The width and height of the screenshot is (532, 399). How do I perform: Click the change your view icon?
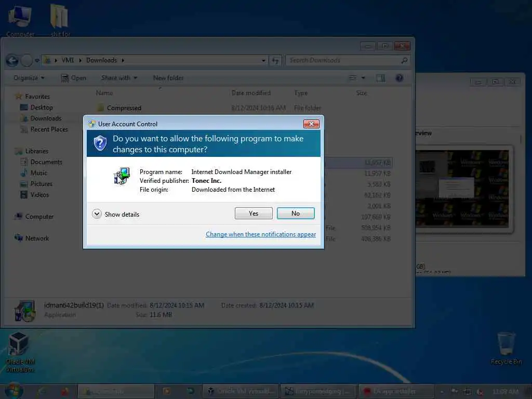pos(353,78)
